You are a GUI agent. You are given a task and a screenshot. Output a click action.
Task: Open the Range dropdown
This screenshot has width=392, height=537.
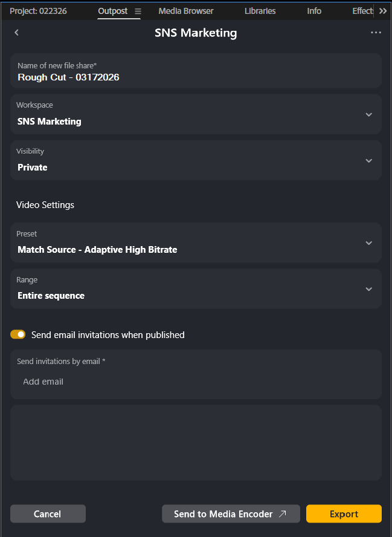(368, 288)
